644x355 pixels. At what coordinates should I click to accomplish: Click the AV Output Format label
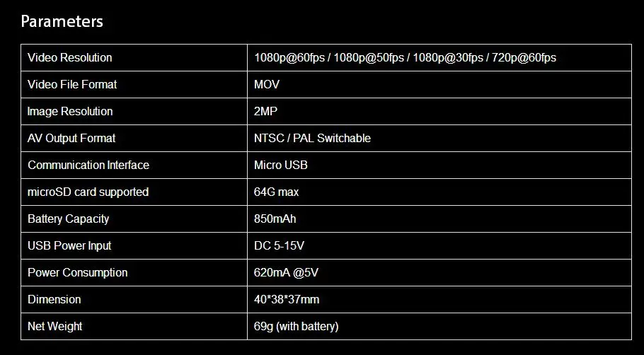point(71,138)
